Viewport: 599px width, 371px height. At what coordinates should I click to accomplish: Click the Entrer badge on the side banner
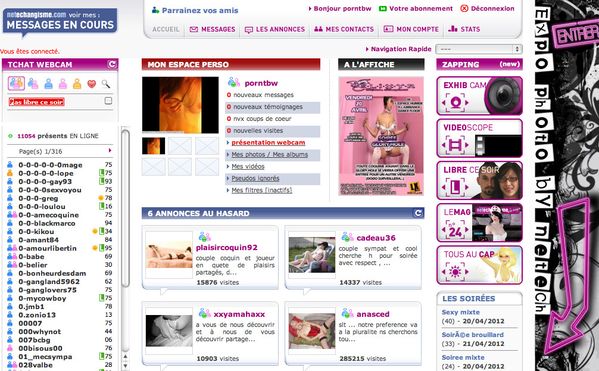576,35
